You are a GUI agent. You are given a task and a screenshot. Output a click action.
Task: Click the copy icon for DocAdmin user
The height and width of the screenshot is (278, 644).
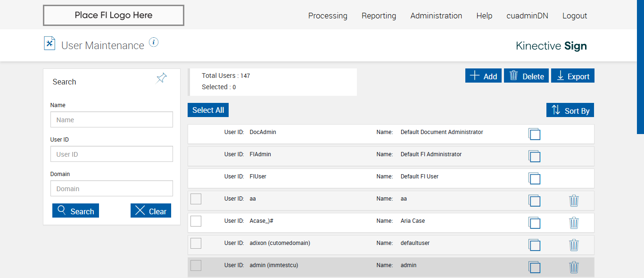pos(534,134)
